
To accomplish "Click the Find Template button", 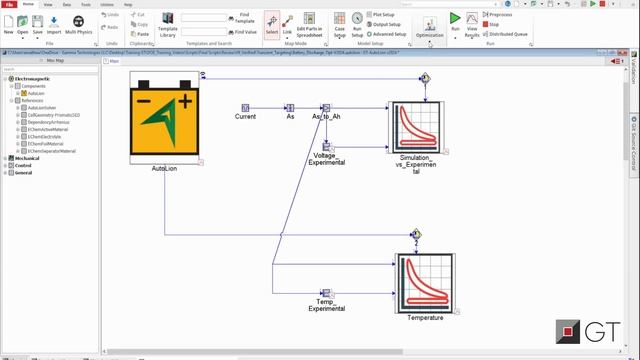I will (242, 18).
